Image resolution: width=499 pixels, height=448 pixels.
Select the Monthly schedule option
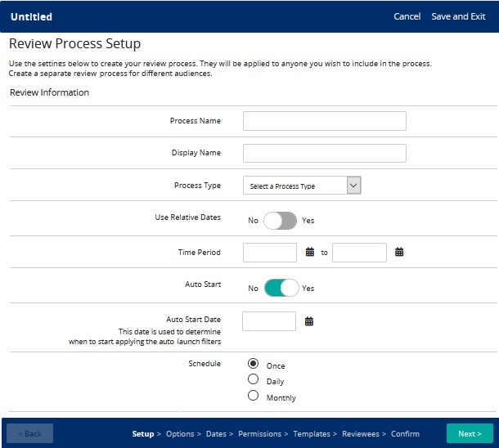[253, 395]
